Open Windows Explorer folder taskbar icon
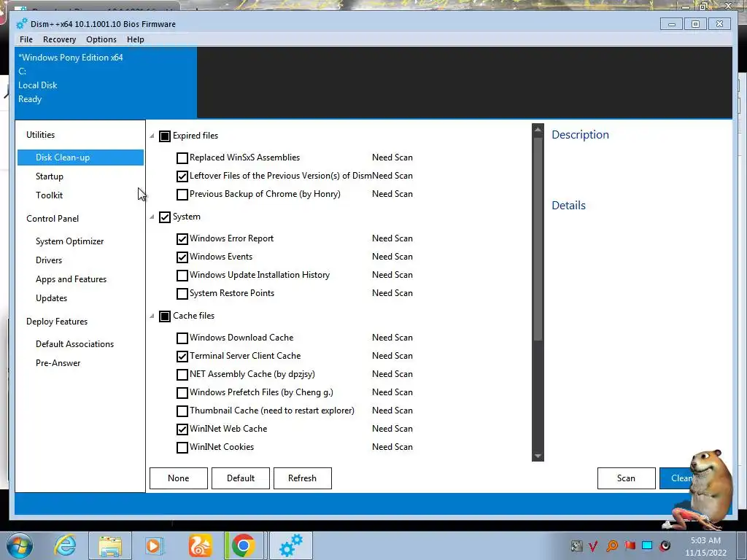 tap(111, 546)
